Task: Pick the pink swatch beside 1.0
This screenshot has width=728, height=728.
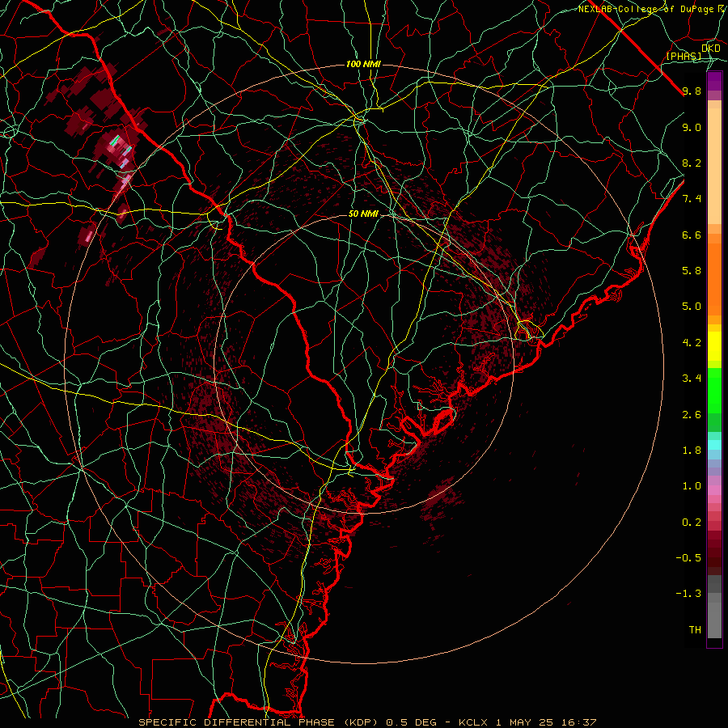Action: coord(714,490)
